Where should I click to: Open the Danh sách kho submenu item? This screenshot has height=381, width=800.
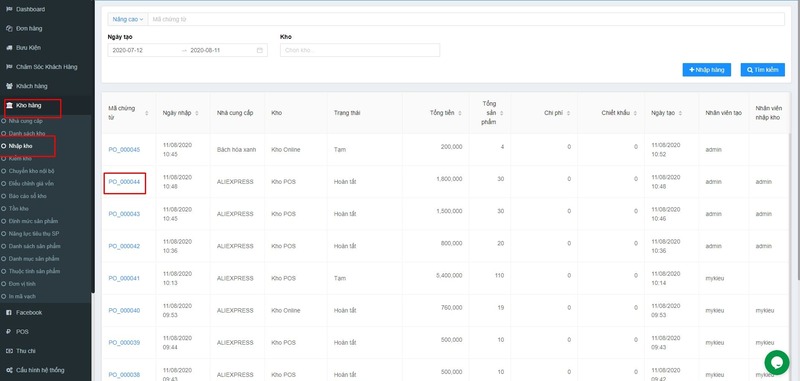point(27,133)
